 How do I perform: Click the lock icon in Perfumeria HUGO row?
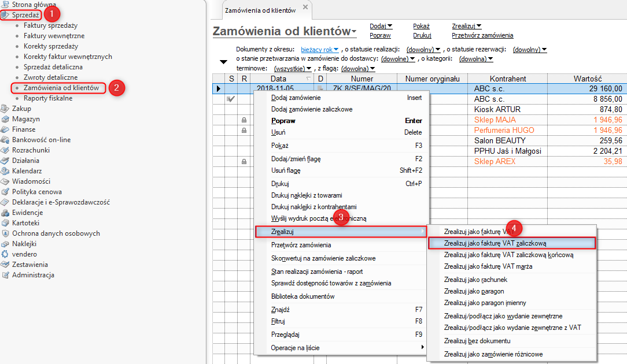pyautogui.click(x=244, y=130)
